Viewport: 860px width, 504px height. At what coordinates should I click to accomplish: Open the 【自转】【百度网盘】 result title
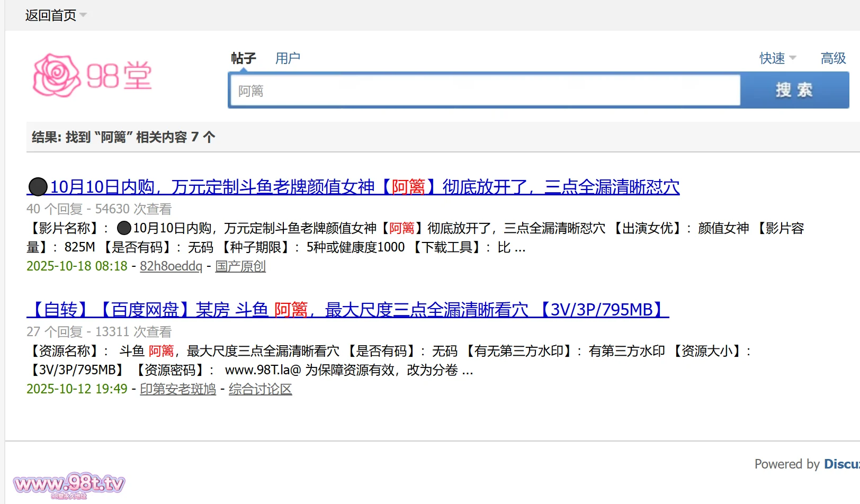347,310
